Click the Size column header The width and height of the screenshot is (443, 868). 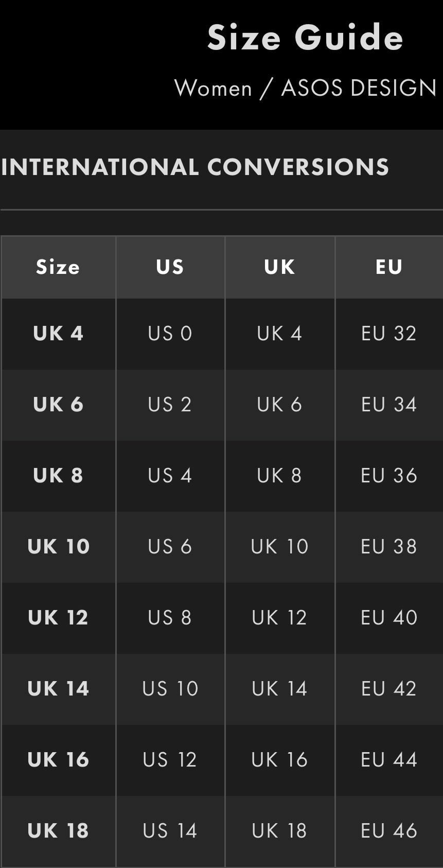click(x=58, y=267)
